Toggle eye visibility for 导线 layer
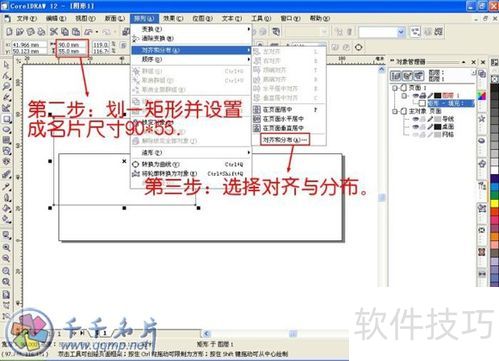 pos(416,119)
